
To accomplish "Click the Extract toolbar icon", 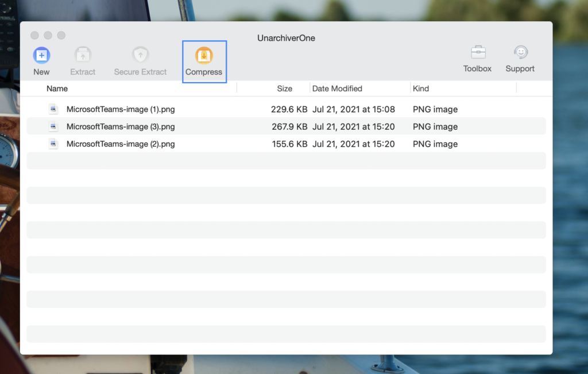I will (83, 55).
